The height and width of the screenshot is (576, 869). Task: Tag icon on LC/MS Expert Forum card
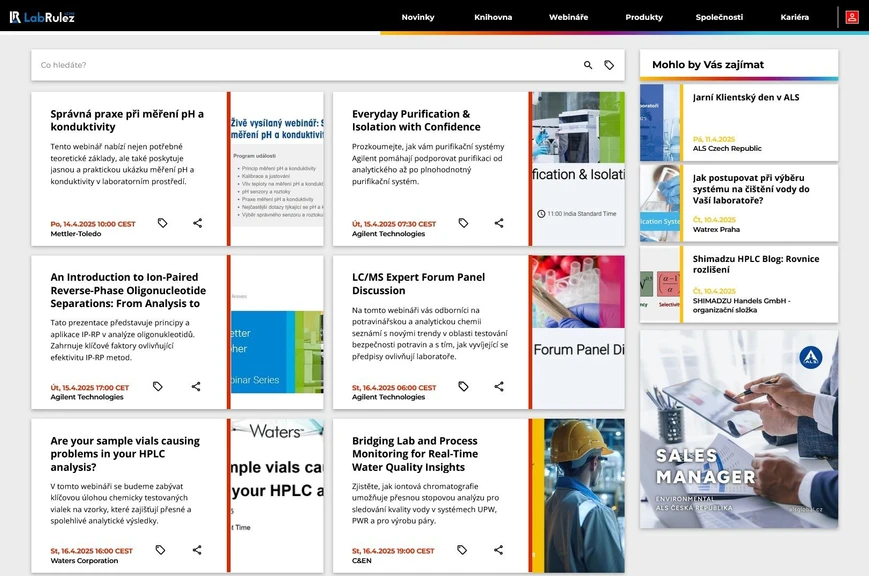pos(463,386)
